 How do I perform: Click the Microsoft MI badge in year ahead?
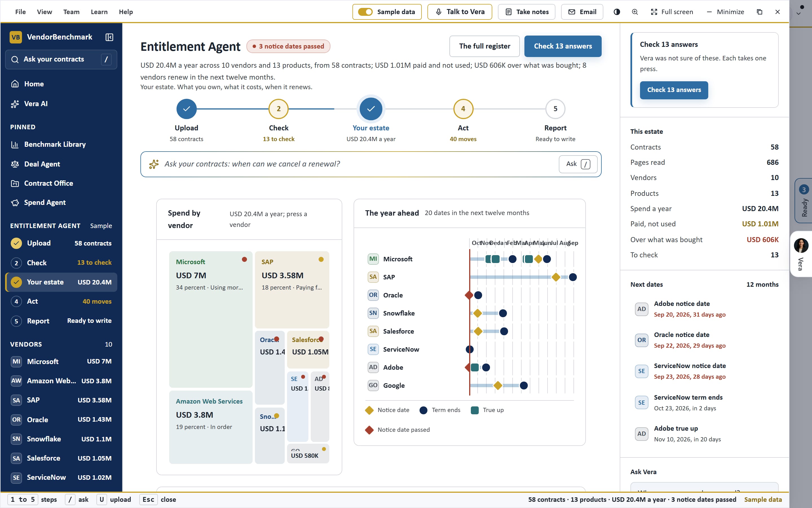pos(373,259)
